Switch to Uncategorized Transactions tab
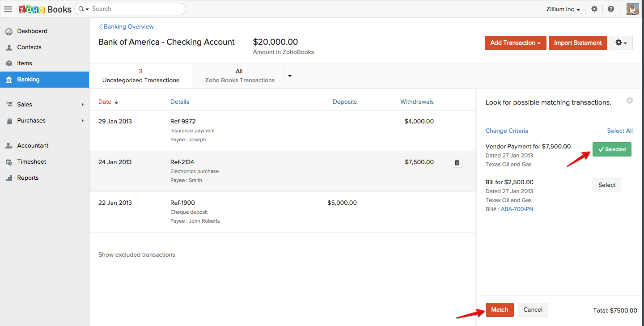The width and height of the screenshot is (644, 326). (140, 76)
